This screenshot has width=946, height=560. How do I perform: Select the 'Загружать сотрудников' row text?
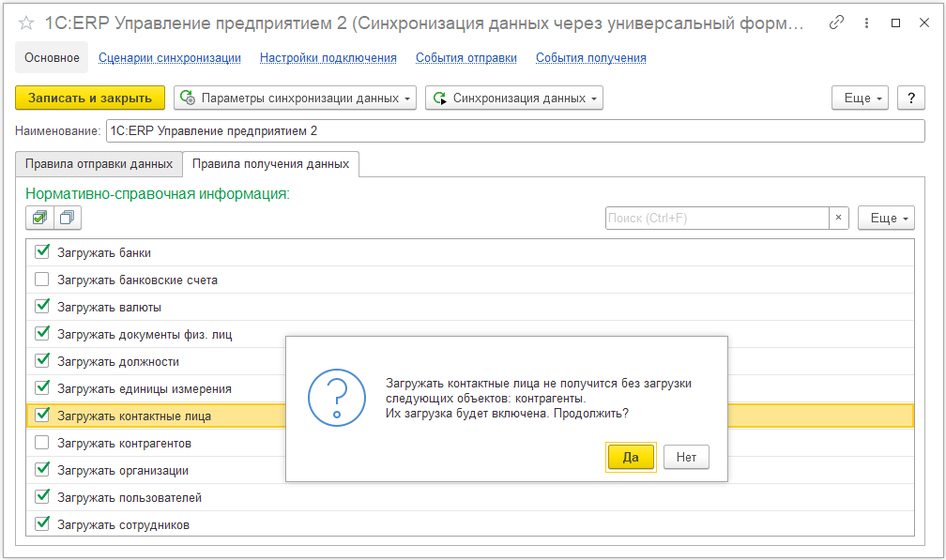(123, 525)
